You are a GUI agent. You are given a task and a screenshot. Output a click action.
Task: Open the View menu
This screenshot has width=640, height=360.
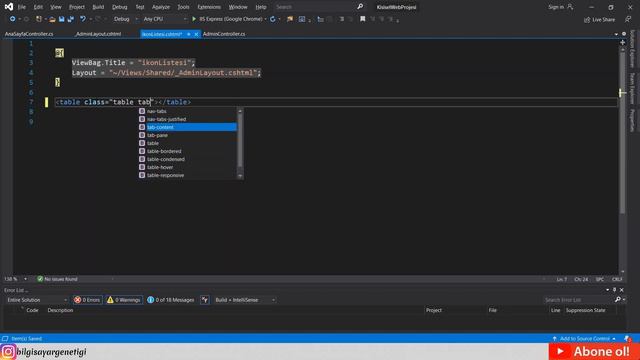(56, 7)
